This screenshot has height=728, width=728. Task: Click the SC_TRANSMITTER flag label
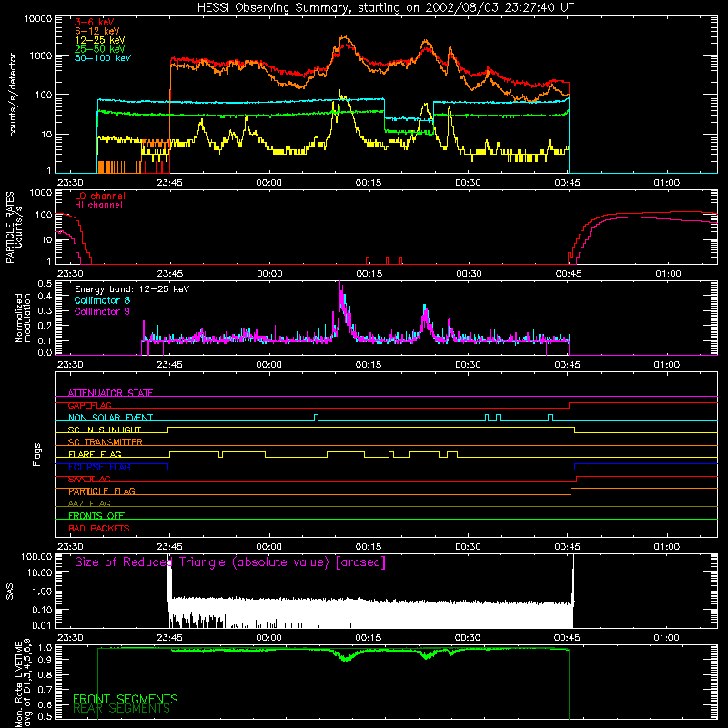point(105,442)
